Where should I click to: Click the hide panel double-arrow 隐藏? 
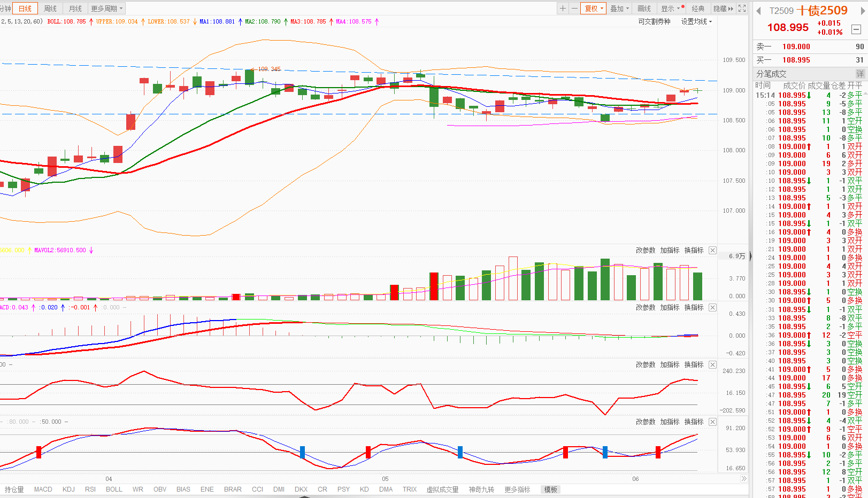tap(724, 9)
